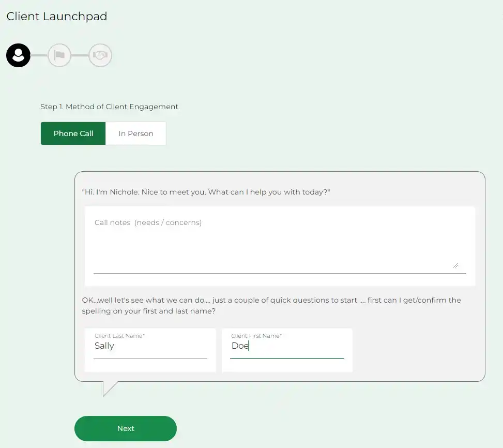Select Phone Call engagement method

tap(73, 133)
